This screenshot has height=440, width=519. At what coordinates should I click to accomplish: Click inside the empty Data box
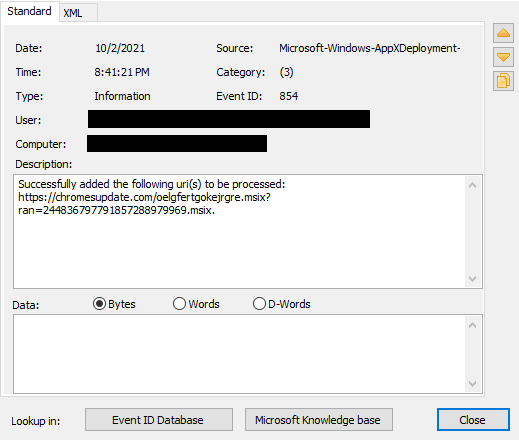(239, 354)
